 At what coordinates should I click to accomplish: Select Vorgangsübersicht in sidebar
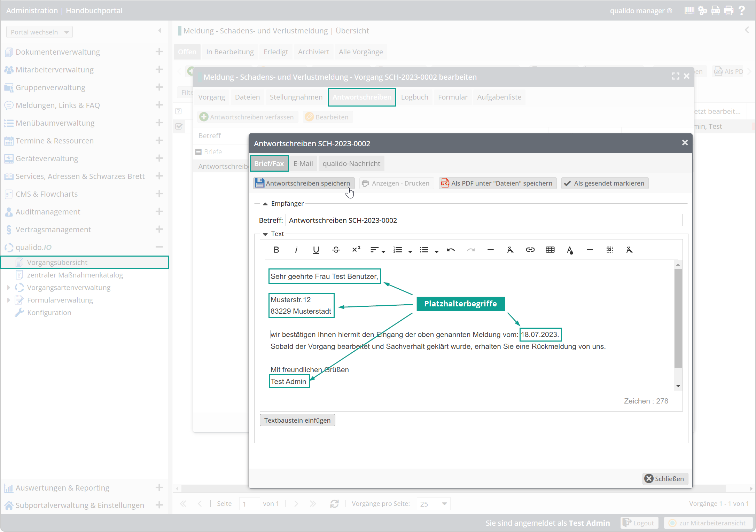tap(85, 262)
